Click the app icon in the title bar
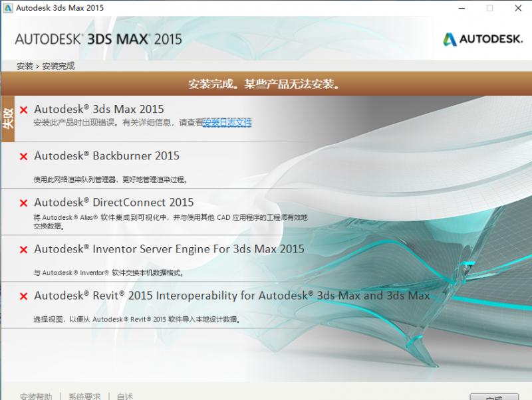 8,8
